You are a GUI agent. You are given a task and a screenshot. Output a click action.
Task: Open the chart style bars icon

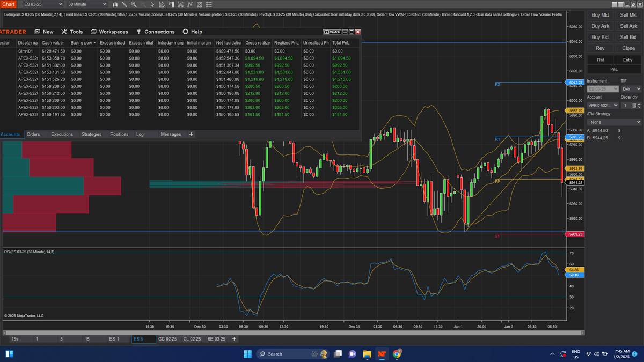[115, 4]
